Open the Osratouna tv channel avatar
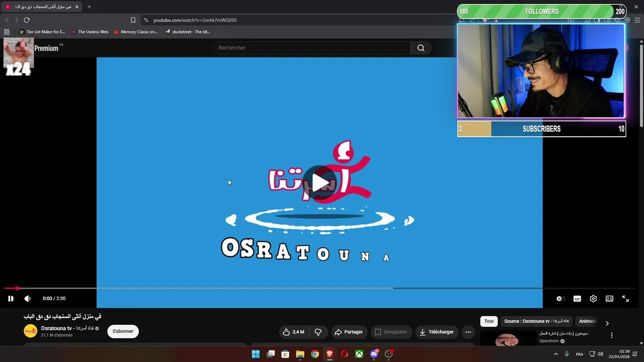 31,331
